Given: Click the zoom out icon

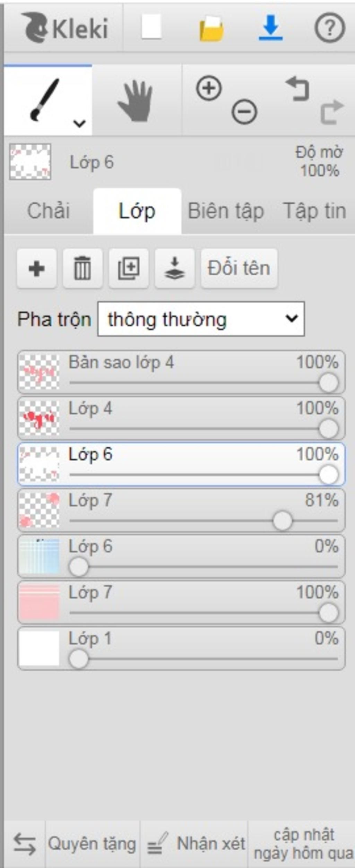Looking at the screenshot, I should pos(244,111).
